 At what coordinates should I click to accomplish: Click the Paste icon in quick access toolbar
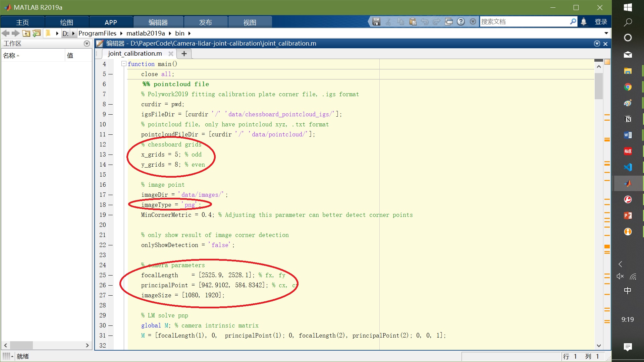413,22
